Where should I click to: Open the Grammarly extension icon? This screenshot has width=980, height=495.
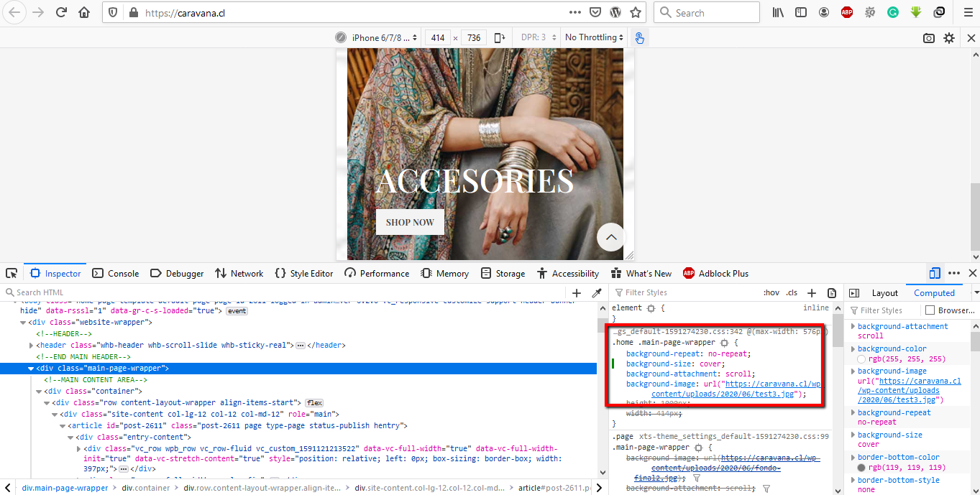(893, 12)
